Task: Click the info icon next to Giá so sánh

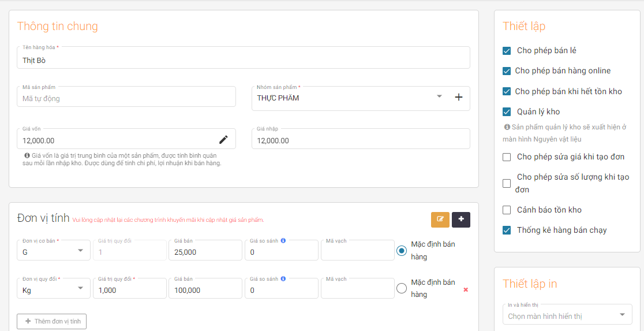Action: [283, 240]
